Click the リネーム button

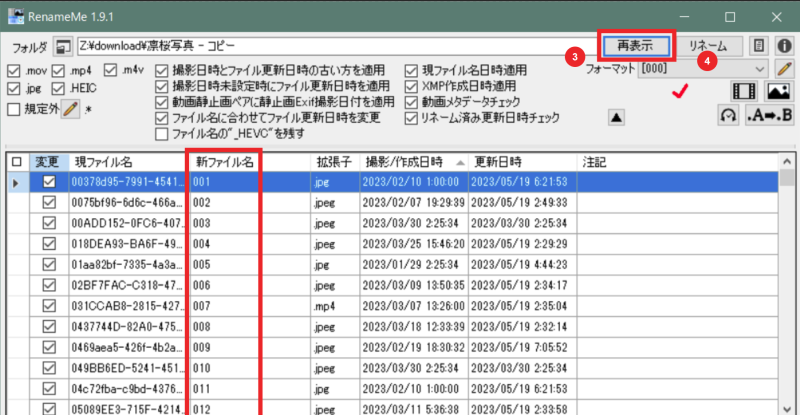[708, 46]
